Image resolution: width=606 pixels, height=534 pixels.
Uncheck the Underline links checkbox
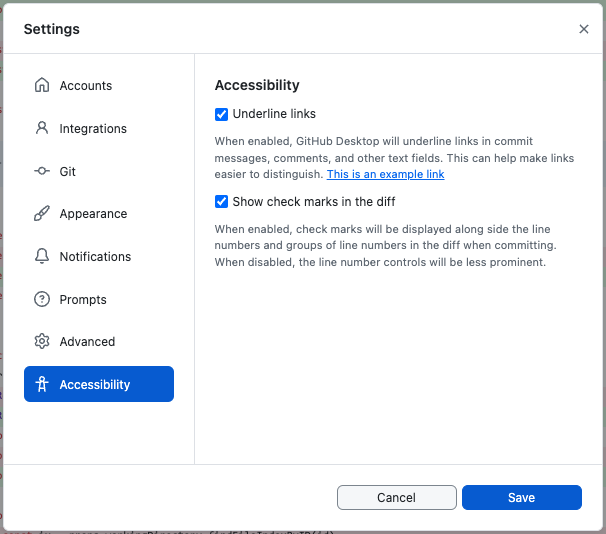coord(222,114)
